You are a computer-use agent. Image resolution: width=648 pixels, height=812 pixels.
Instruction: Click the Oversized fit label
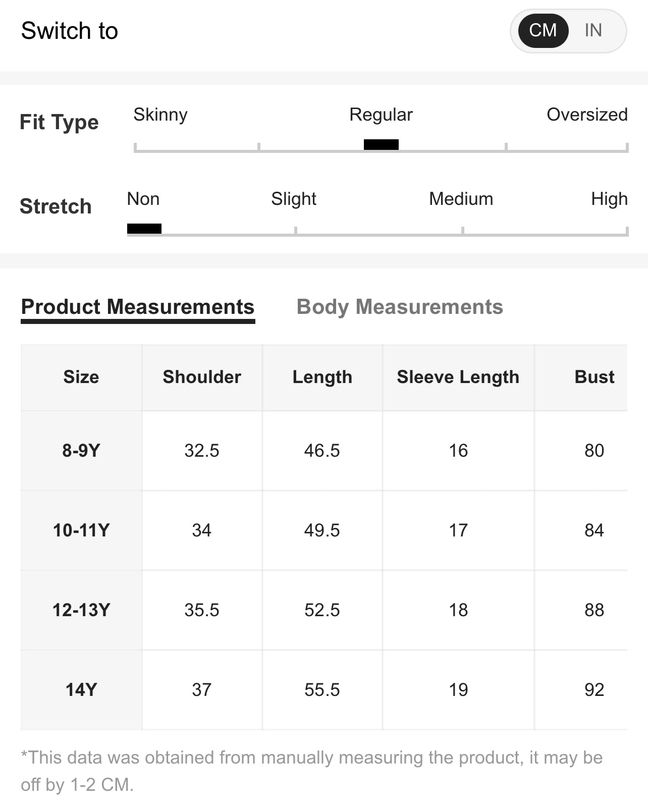tap(587, 115)
